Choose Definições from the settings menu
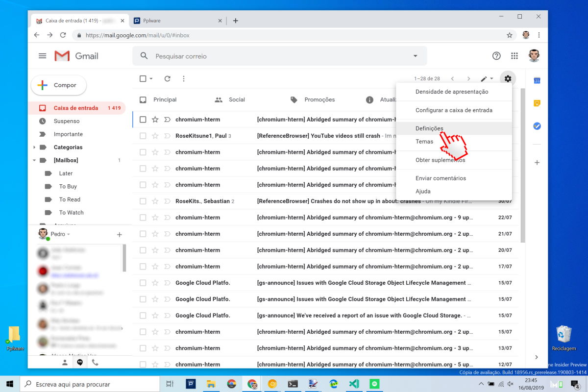588x392 pixels. [x=429, y=128]
